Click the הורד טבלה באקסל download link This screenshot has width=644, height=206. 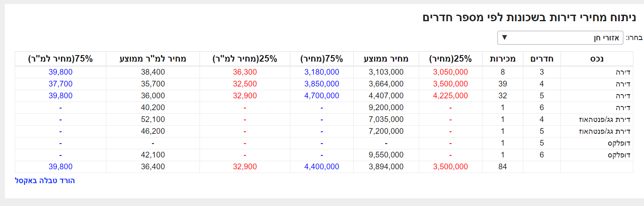tap(45, 181)
